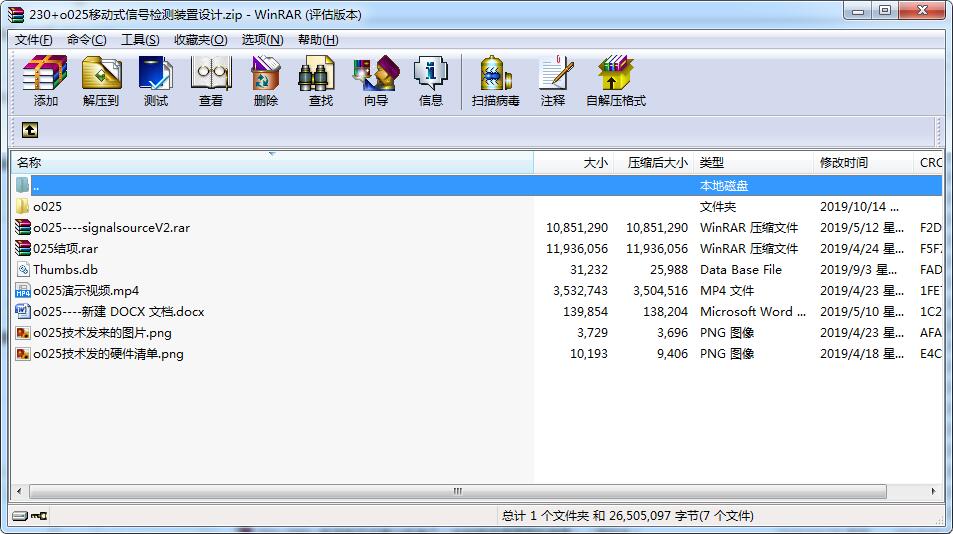Click the 'MP4 文件' type cell

coord(727,290)
